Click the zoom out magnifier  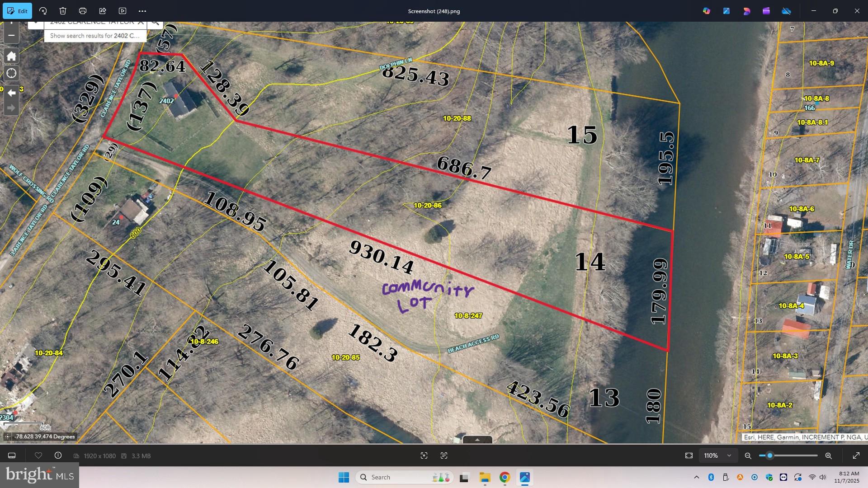point(748,456)
